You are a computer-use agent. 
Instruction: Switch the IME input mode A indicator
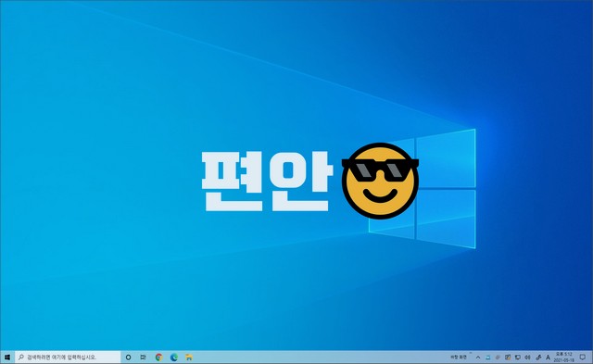pos(548,358)
